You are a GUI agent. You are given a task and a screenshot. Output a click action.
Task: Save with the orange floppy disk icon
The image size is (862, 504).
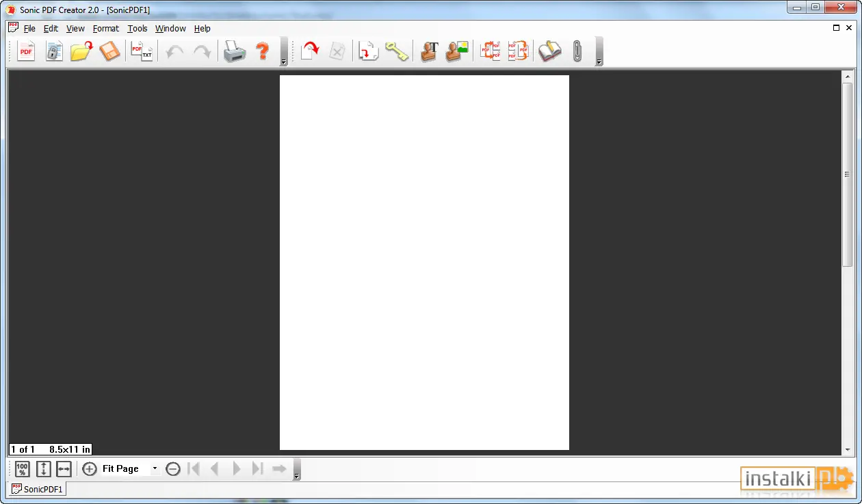point(109,51)
